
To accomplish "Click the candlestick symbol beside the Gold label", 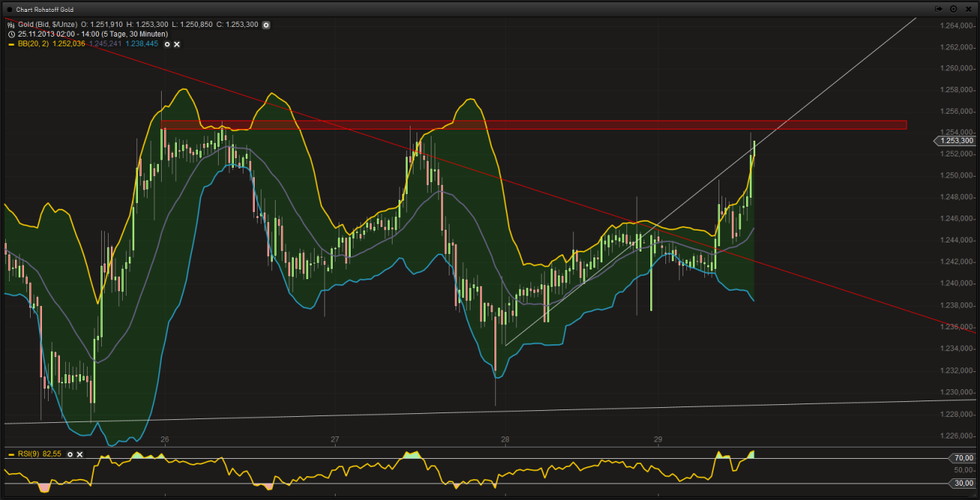I will tap(10, 24).
